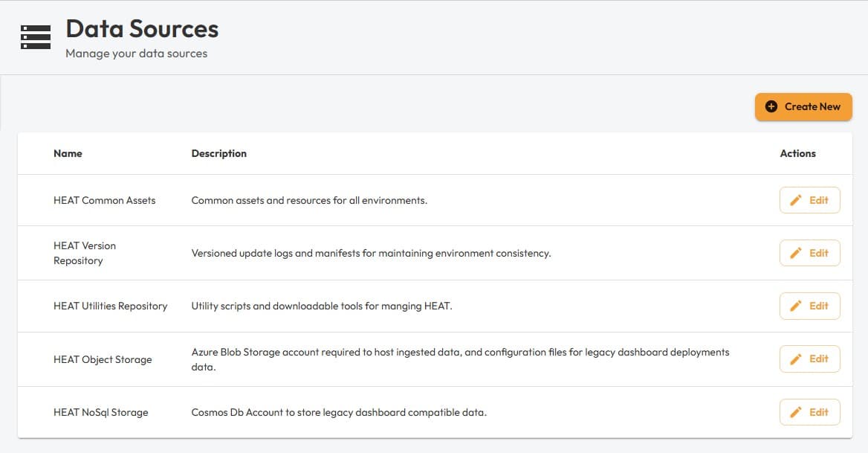Click the pencil icon for HEAT Utilities Repository
This screenshot has width=868, height=453.
pos(796,306)
